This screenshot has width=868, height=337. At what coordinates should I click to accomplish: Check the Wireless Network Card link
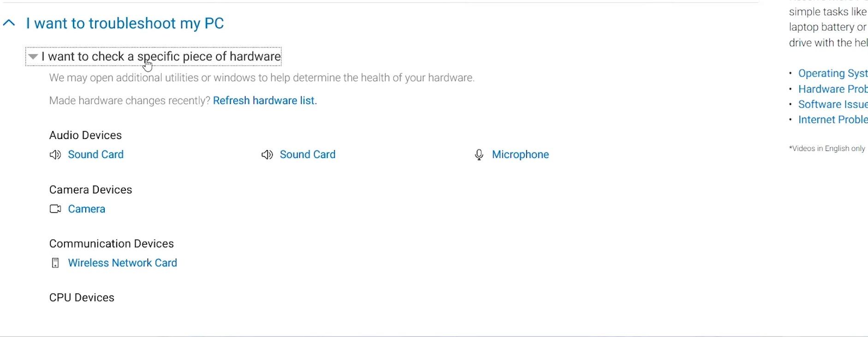coord(122,263)
